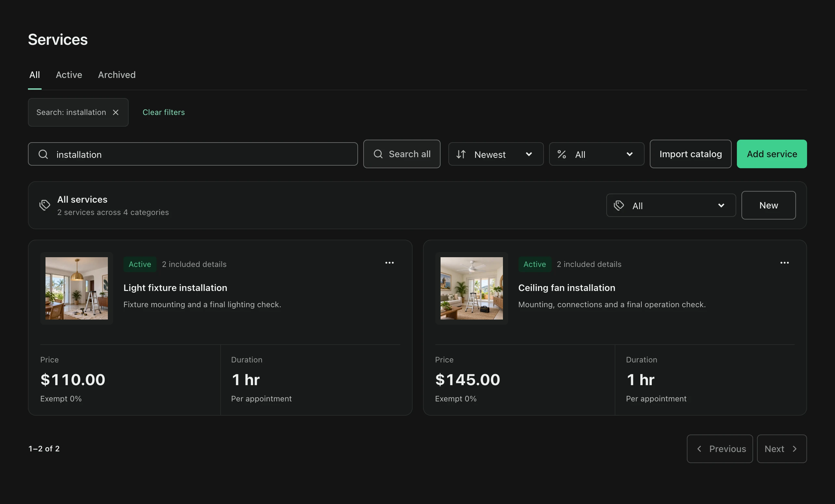
Task: Click the 'Ceiling fan installation' title
Action: [567, 288]
